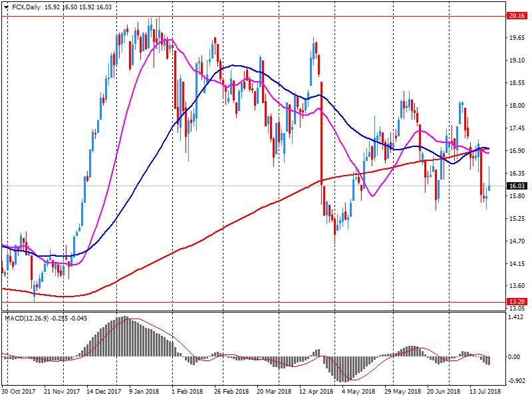Select the FCX,Daily chart title text
Image resolution: width=532 pixels, height=399 pixels.
26,7
